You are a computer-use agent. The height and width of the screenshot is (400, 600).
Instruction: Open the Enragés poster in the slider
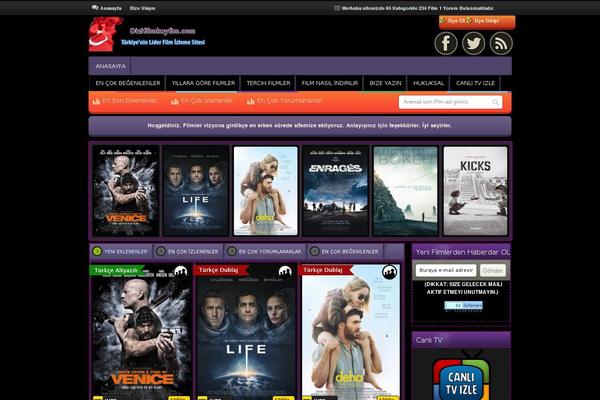pos(336,191)
